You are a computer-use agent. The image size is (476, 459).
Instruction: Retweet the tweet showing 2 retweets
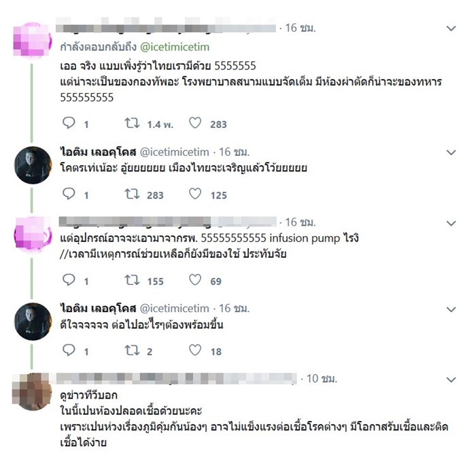click(133, 350)
